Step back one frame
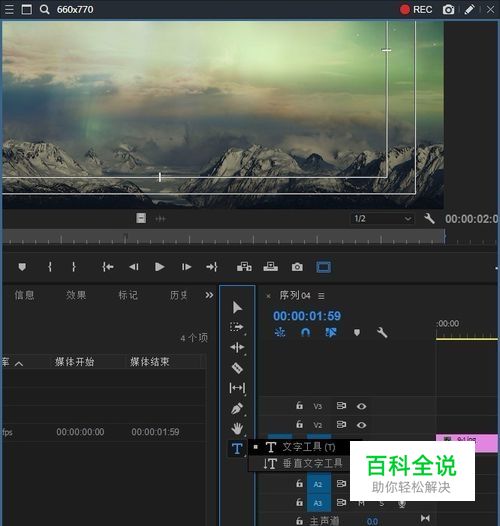This screenshot has width=500, height=526. (134, 267)
